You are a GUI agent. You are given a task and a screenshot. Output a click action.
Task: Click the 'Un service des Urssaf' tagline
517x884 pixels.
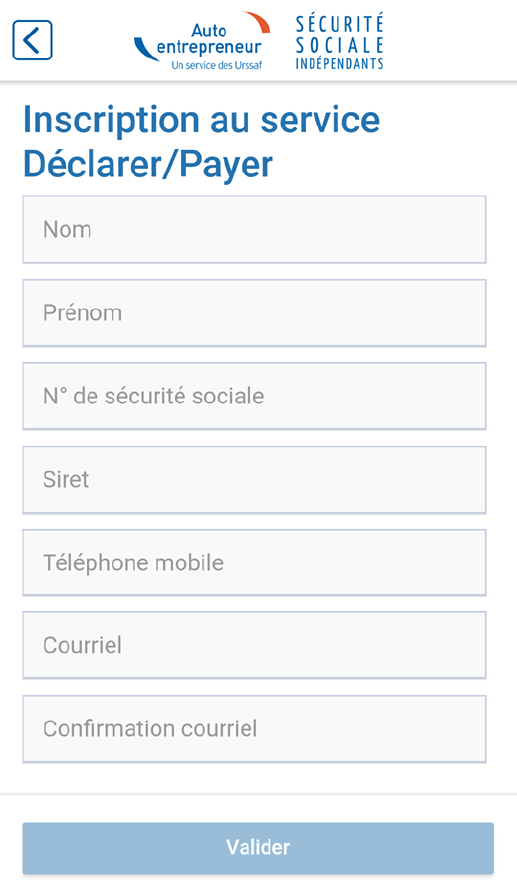(x=216, y=65)
